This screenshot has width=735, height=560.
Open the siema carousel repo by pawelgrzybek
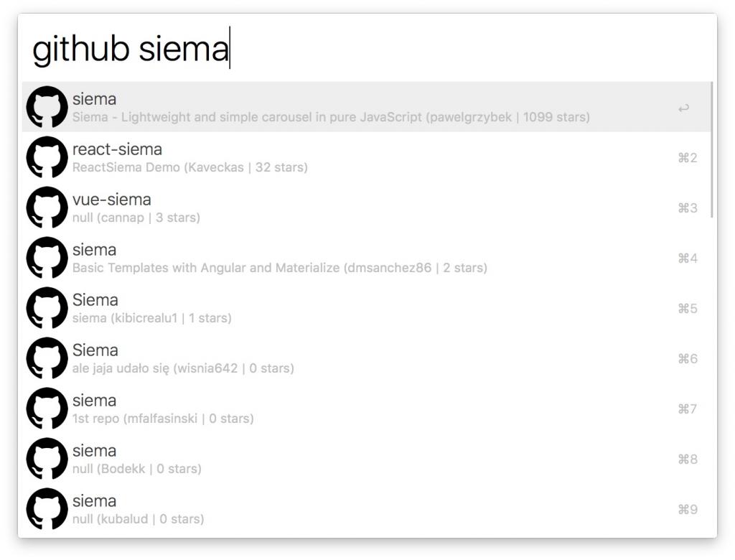point(330,108)
